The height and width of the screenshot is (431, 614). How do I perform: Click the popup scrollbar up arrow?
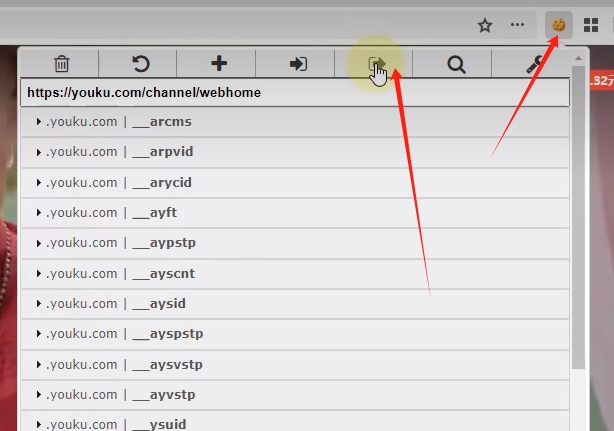(578, 58)
